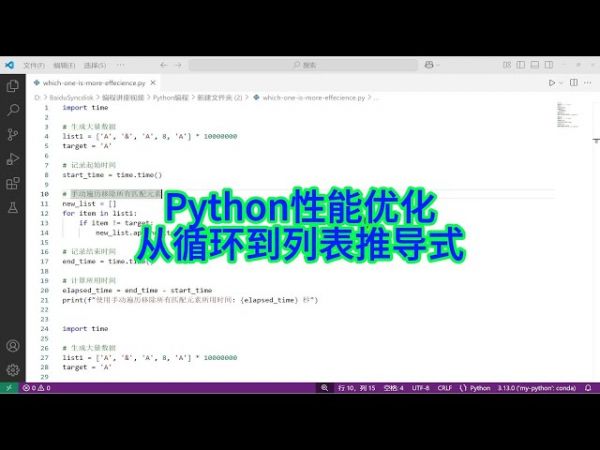This screenshot has height=450, width=600.
Task: Click the code minimap
Action: coord(567,115)
